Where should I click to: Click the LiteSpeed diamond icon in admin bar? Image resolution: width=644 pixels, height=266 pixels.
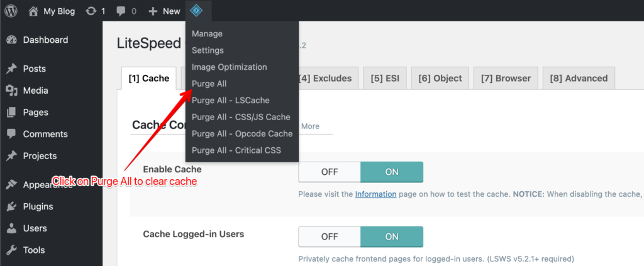[196, 11]
